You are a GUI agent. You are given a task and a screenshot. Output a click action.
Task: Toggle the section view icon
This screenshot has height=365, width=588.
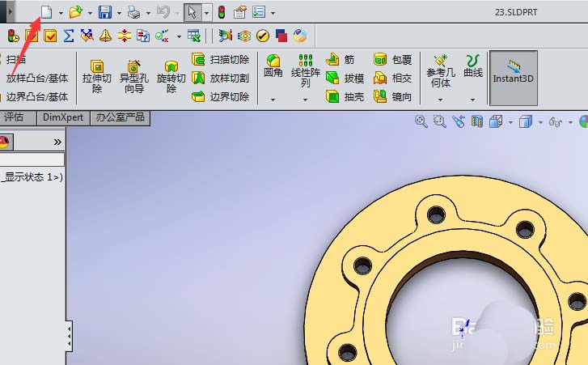pos(477,121)
